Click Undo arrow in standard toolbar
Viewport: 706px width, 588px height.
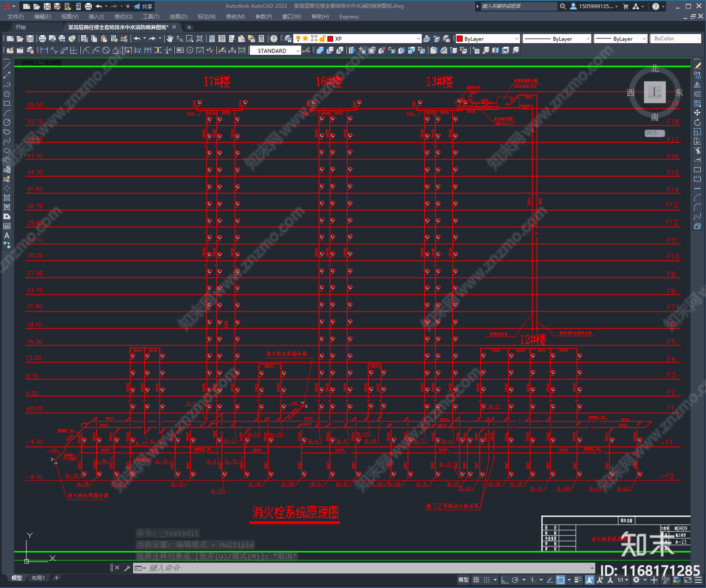click(137, 39)
